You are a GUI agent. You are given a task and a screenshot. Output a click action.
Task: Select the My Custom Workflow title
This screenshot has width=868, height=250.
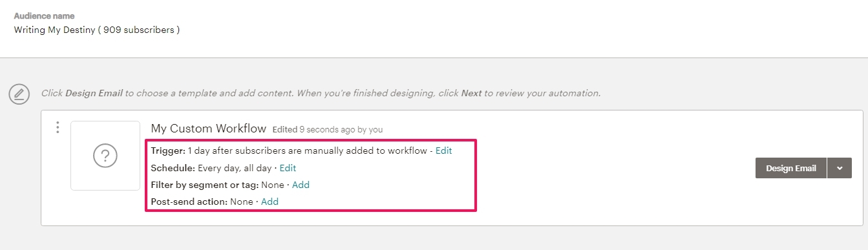click(x=208, y=129)
